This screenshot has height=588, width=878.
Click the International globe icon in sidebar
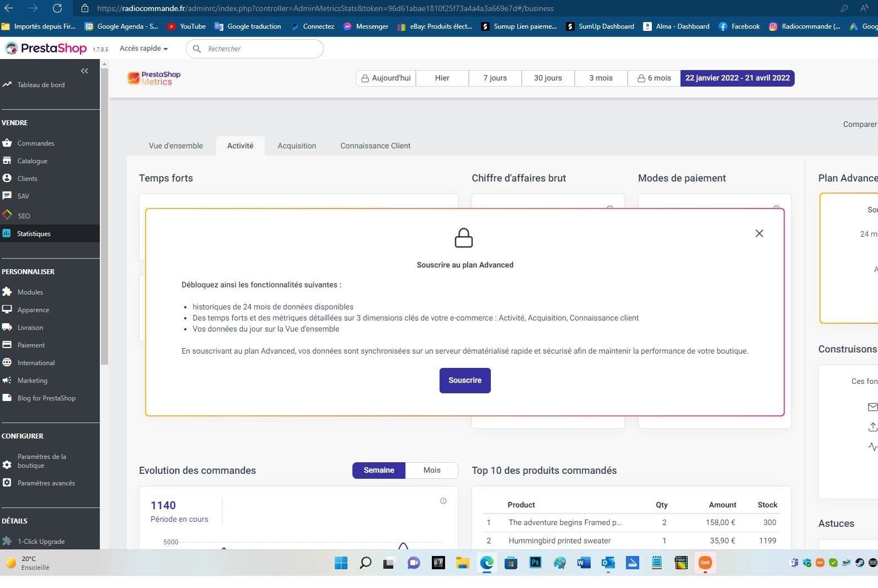pos(7,362)
